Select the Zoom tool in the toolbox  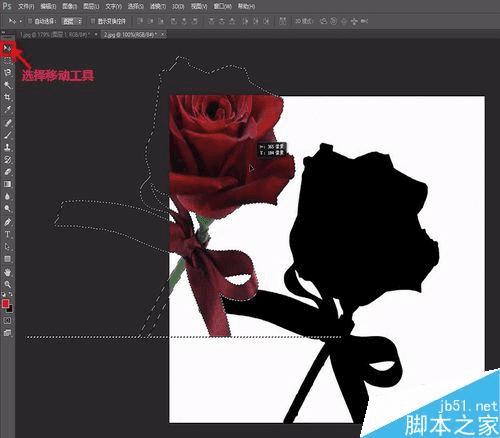[x=7, y=284]
